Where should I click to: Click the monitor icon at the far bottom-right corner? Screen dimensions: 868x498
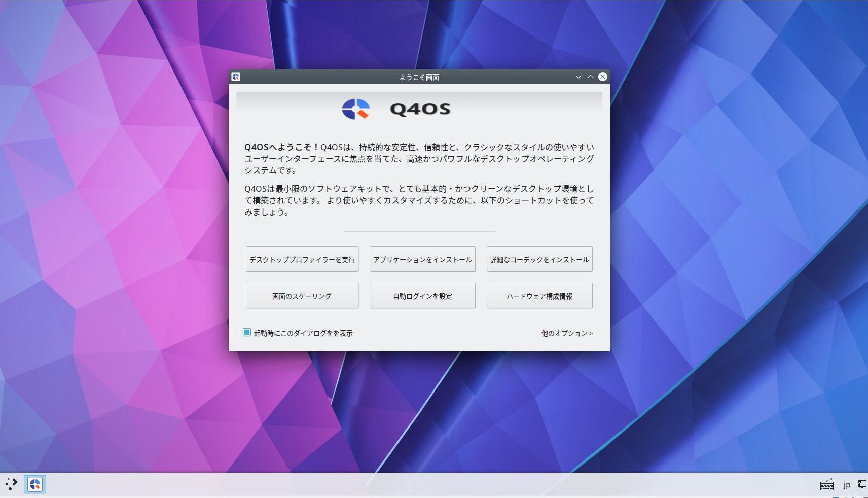[862, 483]
